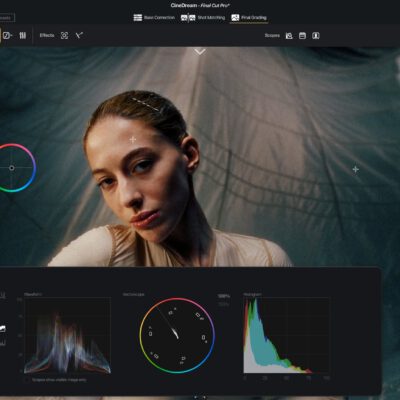This screenshot has height=400, width=400.
Task: Click the portrait view icon at toolbar right
Action: point(316,36)
